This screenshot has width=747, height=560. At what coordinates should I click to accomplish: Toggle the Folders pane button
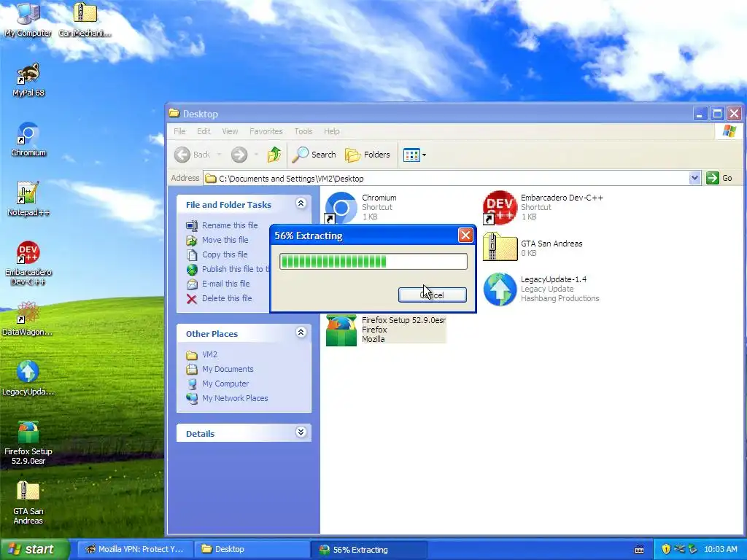(x=368, y=155)
